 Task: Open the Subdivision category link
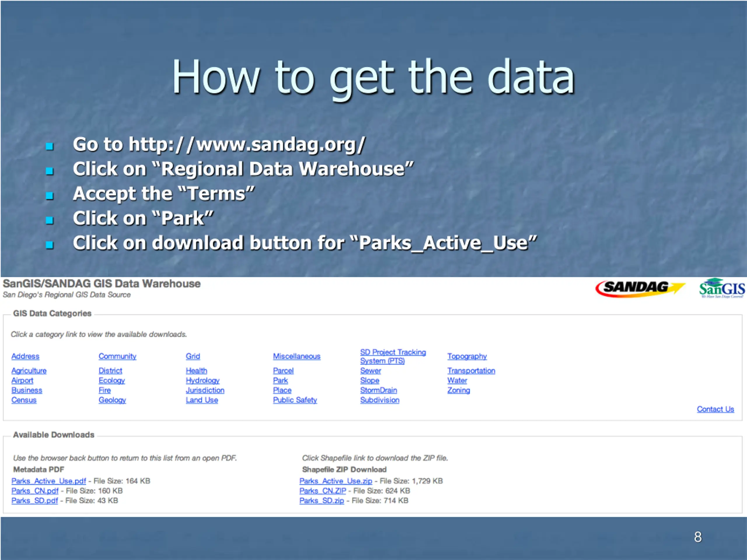pyautogui.click(x=380, y=400)
